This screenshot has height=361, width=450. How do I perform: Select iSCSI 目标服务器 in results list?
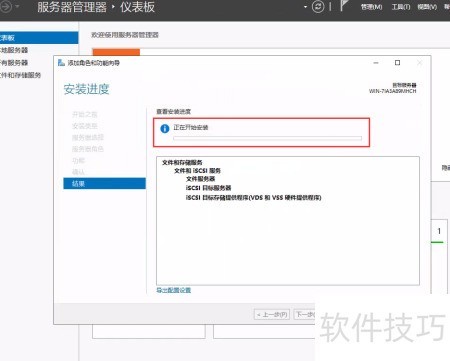208,188
